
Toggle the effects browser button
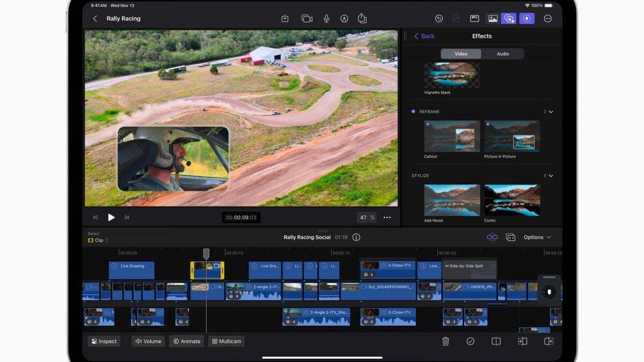(508, 18)
